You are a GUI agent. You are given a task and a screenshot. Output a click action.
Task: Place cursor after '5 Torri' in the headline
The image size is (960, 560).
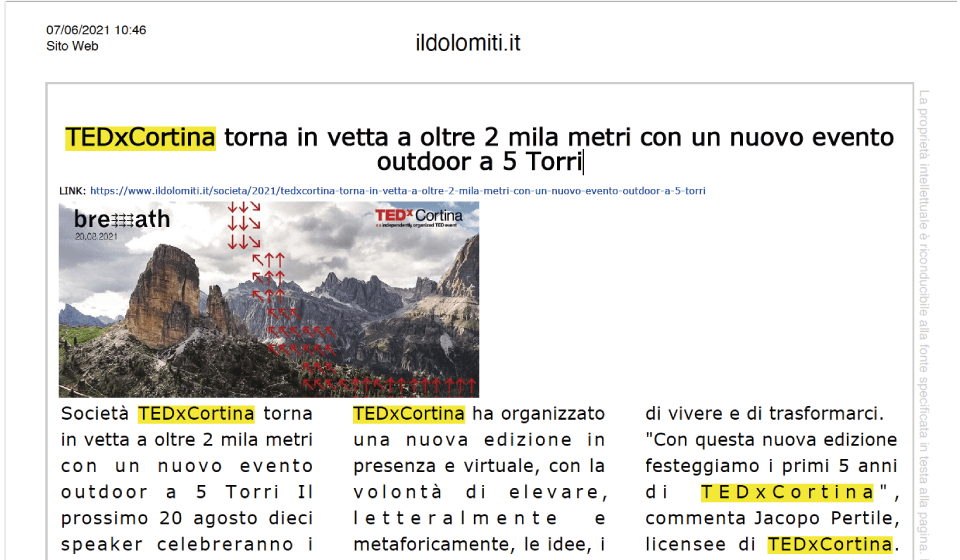pos(583,162)
